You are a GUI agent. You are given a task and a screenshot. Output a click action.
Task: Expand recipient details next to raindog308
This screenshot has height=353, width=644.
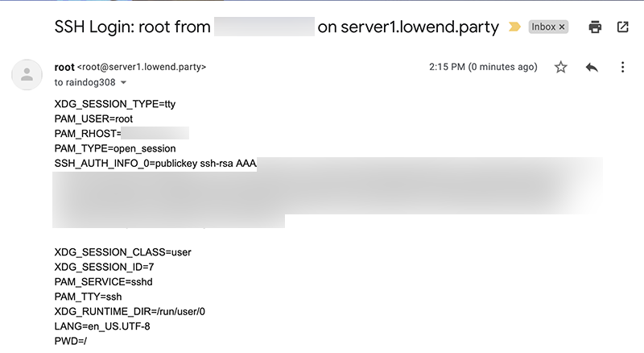(123, 82)
